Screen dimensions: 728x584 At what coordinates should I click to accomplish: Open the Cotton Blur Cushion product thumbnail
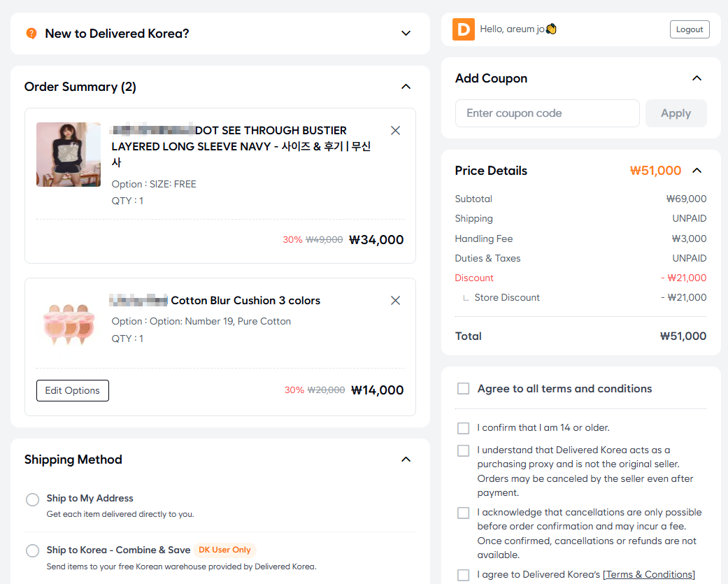click(69, 324)
